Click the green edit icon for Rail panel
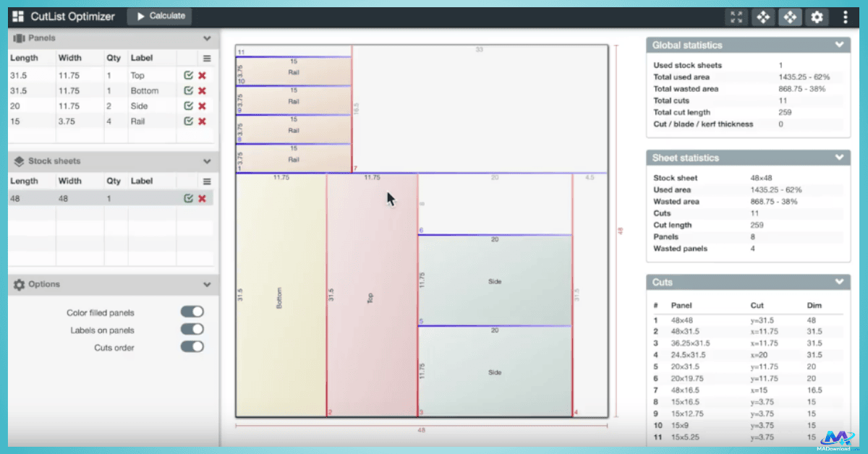 tap(188, 121)
